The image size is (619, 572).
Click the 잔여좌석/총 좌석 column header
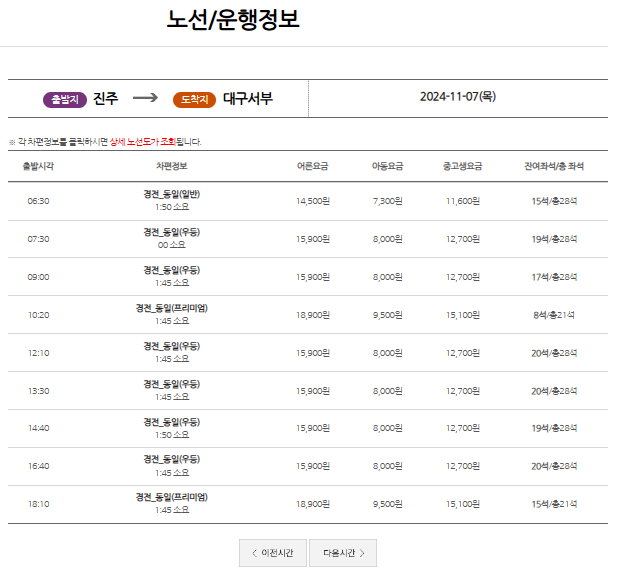[554, 166]
